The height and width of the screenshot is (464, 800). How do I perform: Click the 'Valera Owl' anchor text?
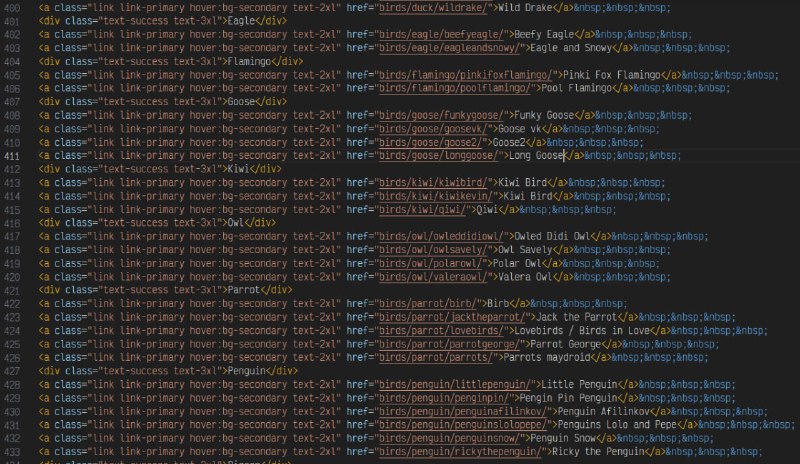pos(525,277)
